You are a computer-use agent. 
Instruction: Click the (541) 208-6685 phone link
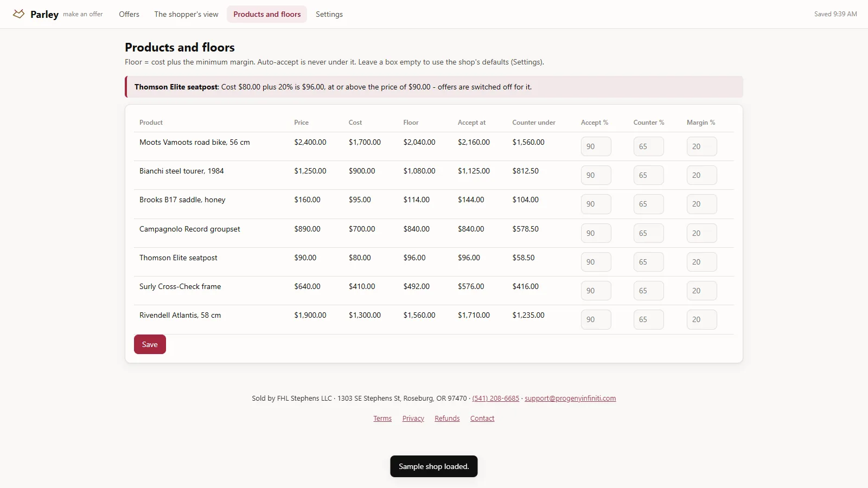(x=496, y=399)
